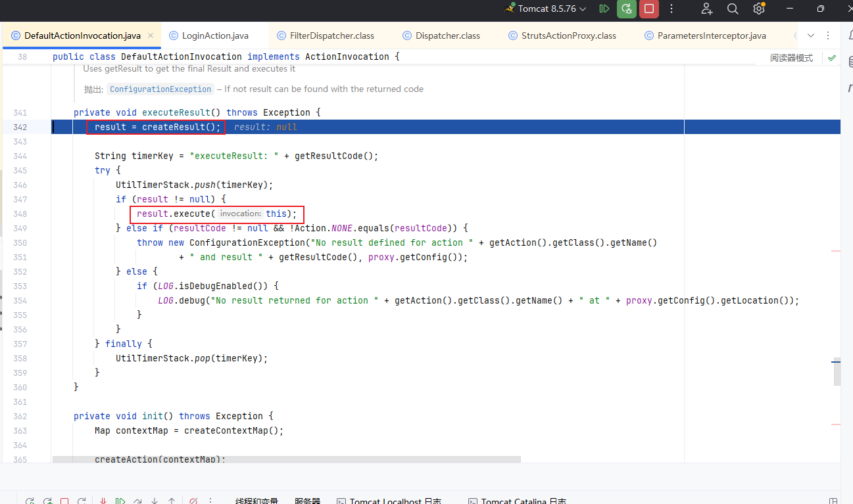Click the createResult() call on line 342
Viewport: 853px width, 504px height.
[179, 127]
